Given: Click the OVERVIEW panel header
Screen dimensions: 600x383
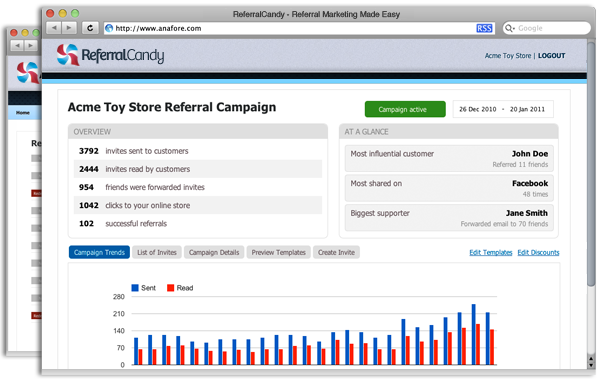Looking at the screenshot, I should [198, 132].
